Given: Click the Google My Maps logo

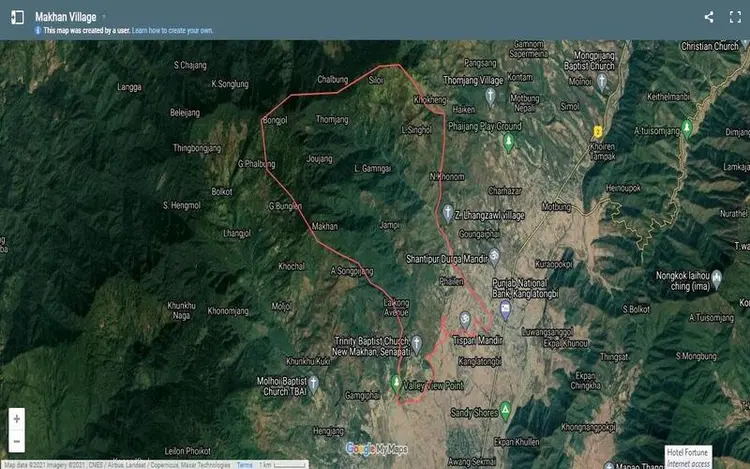Looking at the screenshot, I should tap(377, 449).
